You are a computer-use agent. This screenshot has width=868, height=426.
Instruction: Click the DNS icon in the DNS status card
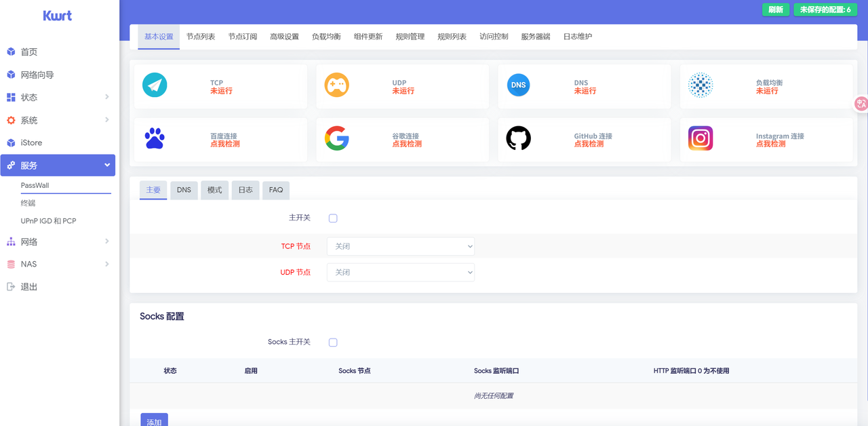518,85
